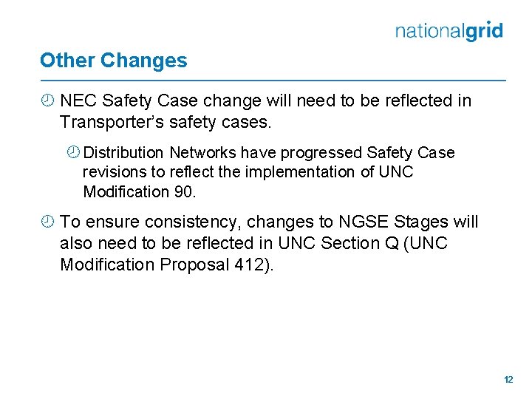Click the bold word grid in logo
532x399 pixels.
pos(484,31)
